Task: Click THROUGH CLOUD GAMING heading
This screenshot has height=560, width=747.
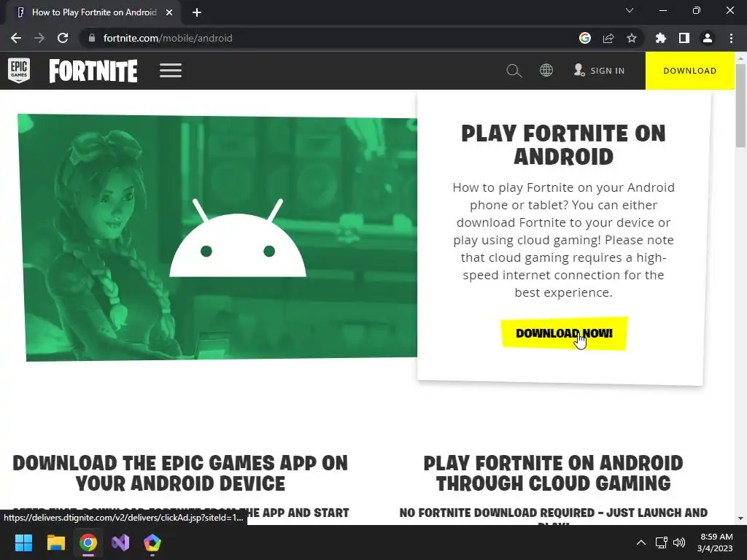Action: pyautogui.click(x=553, y=483)
